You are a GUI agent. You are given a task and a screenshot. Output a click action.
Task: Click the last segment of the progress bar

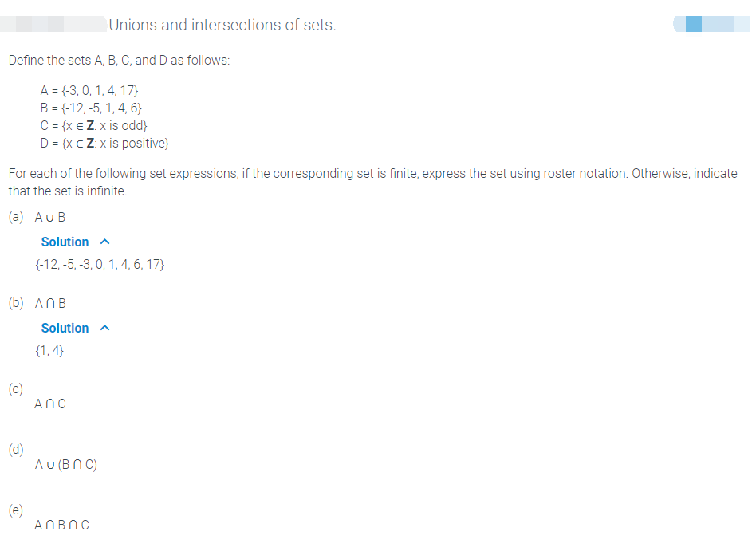coord(742,24)
